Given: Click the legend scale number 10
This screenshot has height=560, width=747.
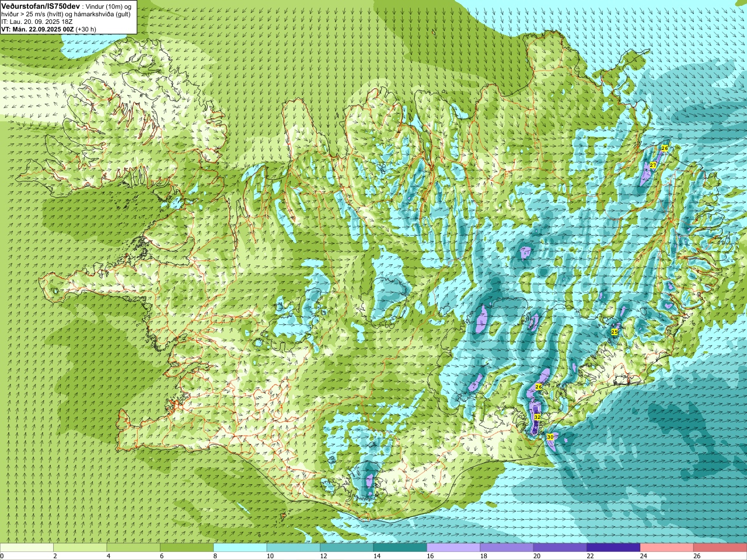Looking at the screenshot, I should pyautogui.click(x=270, y=556).
